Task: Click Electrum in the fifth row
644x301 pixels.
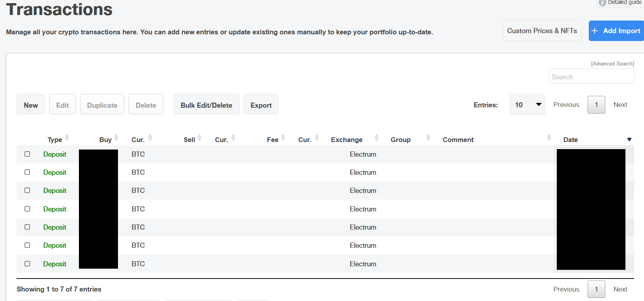Action: point(363,227)
